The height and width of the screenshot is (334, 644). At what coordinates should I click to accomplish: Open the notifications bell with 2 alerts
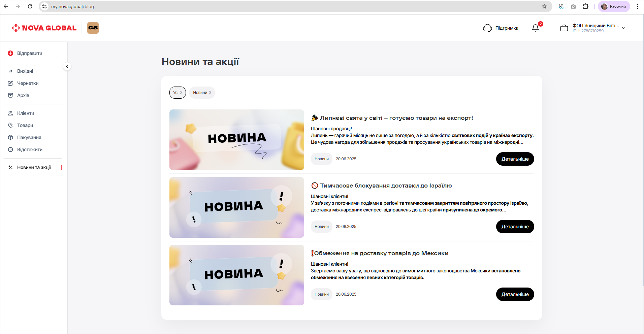pos(536,28)
